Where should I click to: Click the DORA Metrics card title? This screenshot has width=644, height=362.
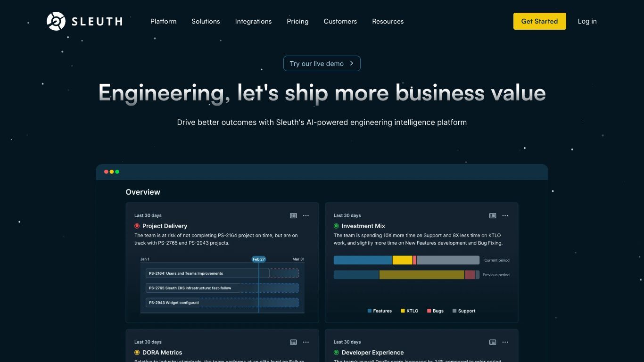point(162,353)
